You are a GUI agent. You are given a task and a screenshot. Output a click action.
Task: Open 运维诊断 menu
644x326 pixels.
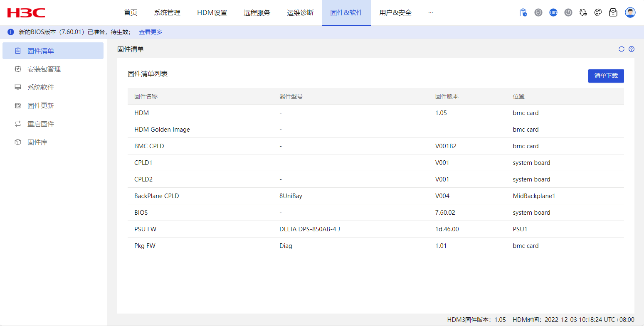[x=300, y=12]
